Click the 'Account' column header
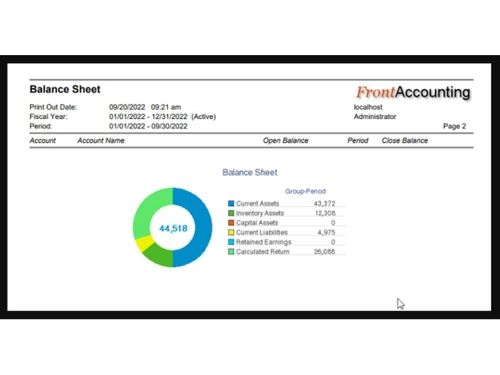This screenshot has height=375, width=500. point(43,141)
